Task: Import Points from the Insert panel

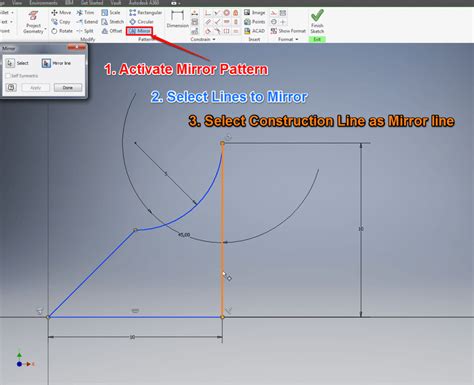Action: click(x=254, y=22)
